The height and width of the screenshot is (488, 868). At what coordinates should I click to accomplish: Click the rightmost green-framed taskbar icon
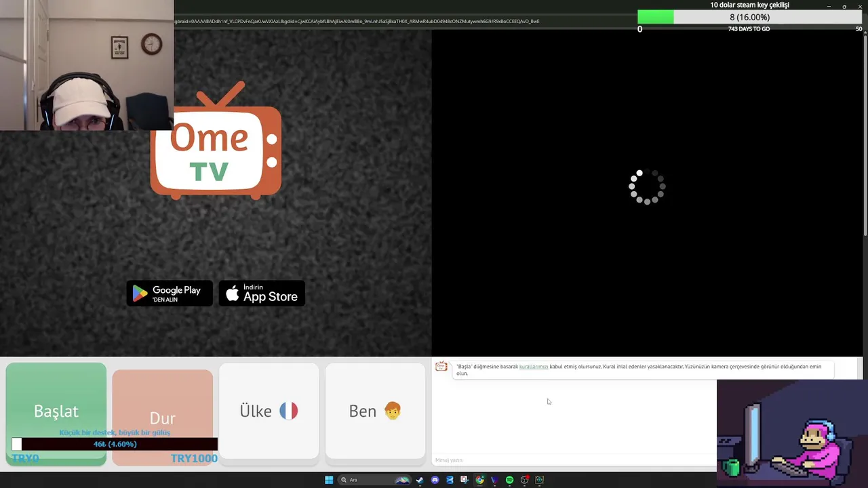click(539, 480)
